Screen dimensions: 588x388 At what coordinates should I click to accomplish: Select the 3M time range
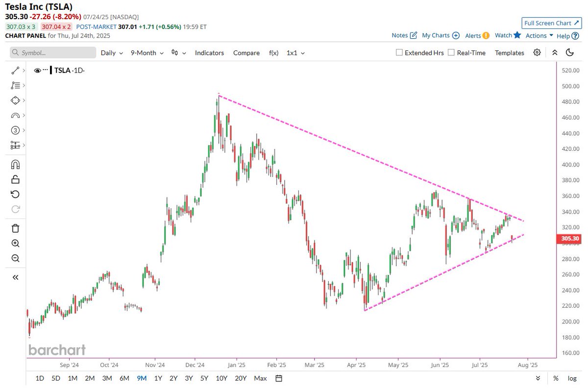pos(107,378)
